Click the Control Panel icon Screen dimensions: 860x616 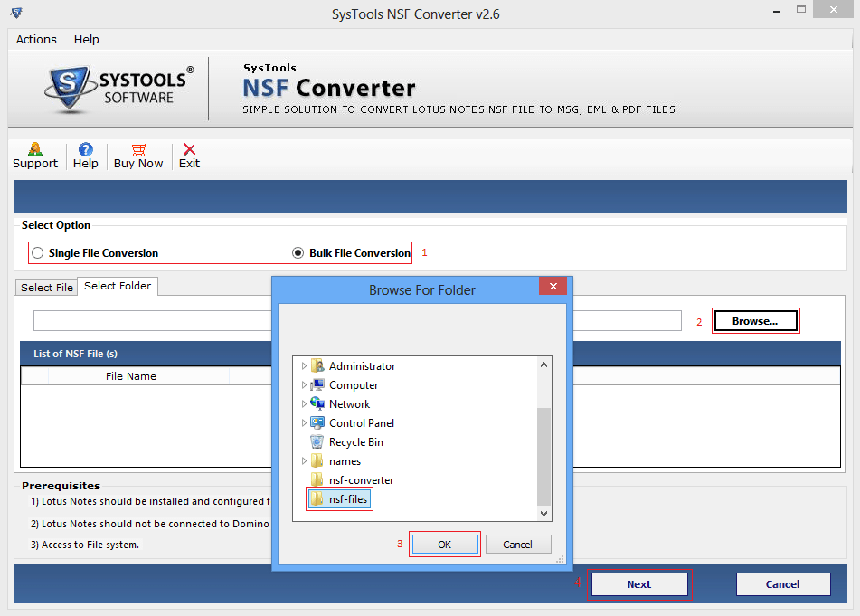[317, 423]
